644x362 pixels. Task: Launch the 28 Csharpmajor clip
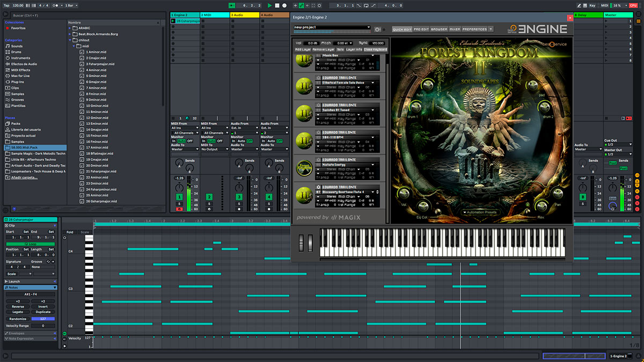point(173,21)
